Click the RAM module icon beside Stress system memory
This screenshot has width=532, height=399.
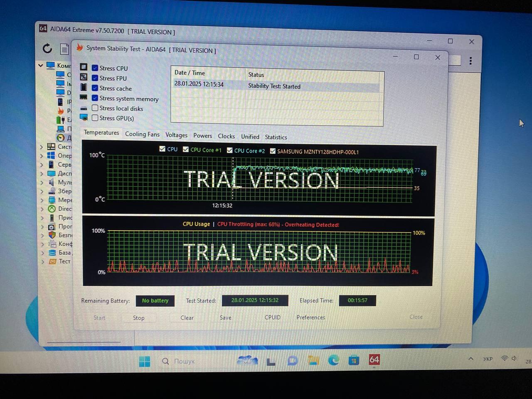pos(84,97)
